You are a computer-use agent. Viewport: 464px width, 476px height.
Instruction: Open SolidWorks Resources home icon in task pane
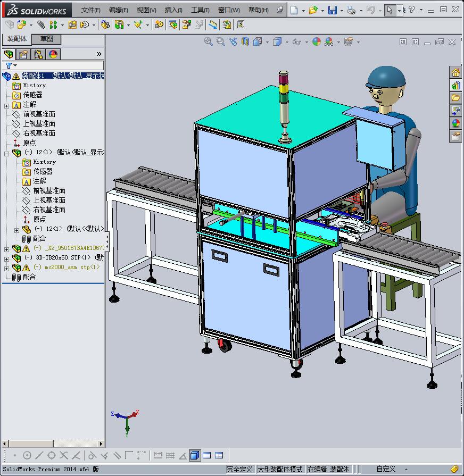[455, 73]
